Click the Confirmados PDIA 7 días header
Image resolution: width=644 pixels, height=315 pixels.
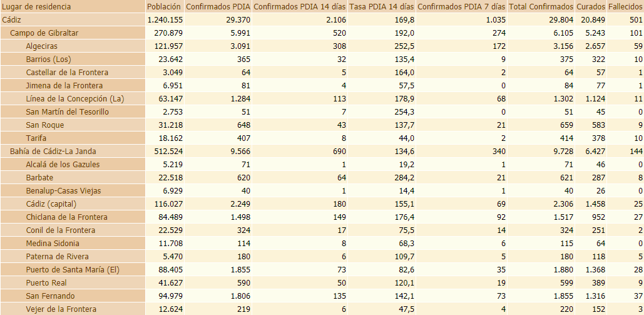461,7
